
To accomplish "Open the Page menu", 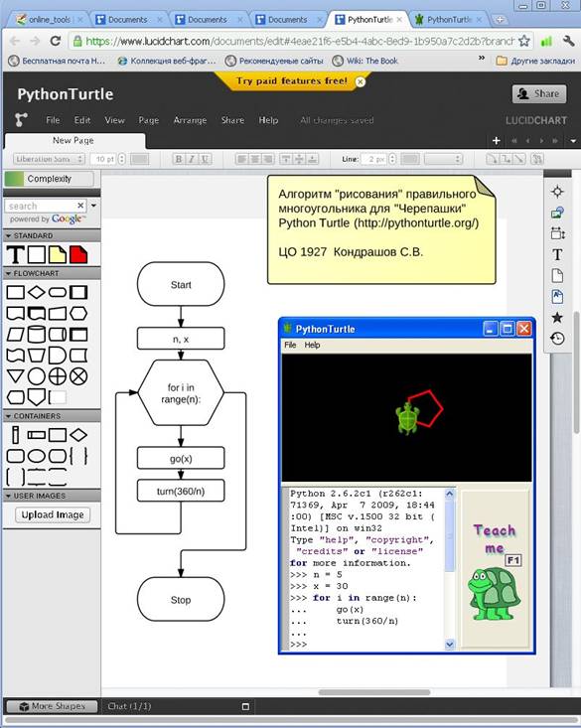I will (149, 120).
